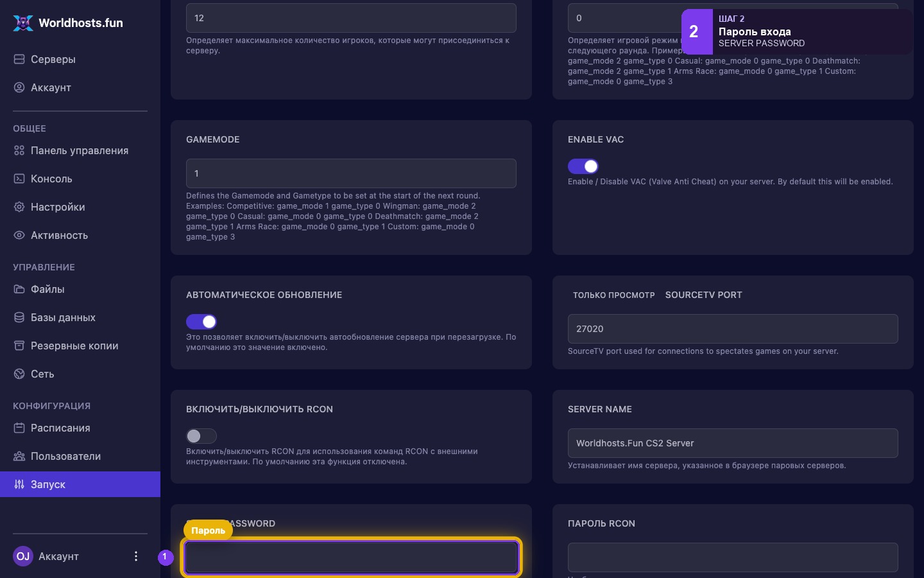Select the Запуск sidebar item
924x578 pixels.
[80, 484]
